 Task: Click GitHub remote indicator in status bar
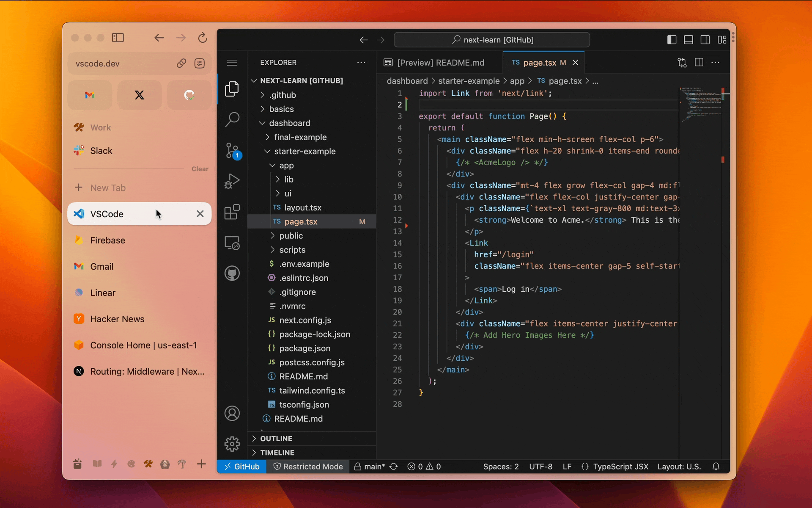coord(242,467)
